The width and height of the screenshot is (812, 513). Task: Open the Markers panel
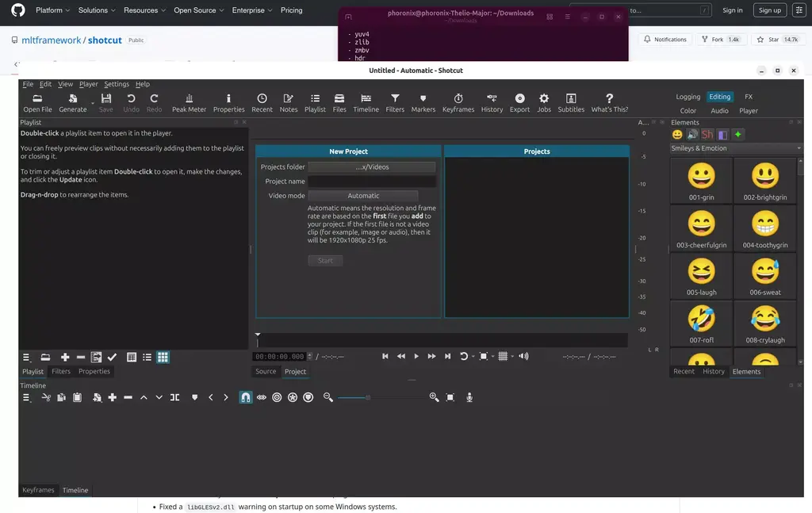click(x=423, y=102)
